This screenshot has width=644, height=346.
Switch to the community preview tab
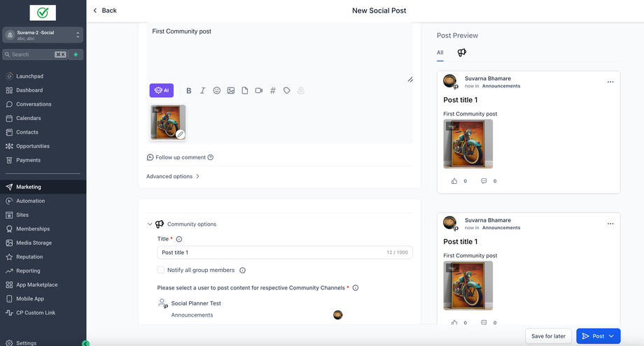pos(462,52)
